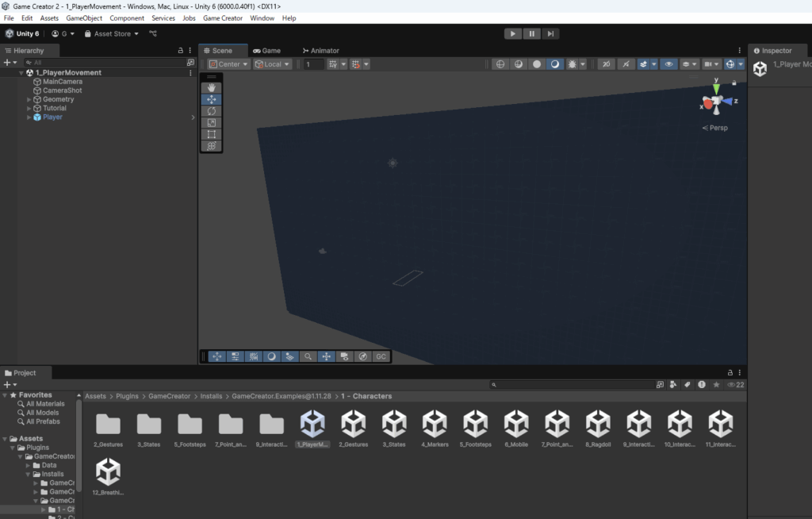The image size is (812, 519).
Task: Click the wireframe globe draw mode icon
Action: [x=500, y=64]
